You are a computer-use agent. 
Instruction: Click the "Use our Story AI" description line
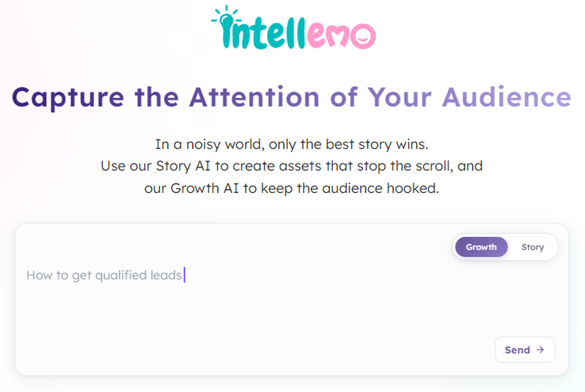pyautogui.click(x=292, y=166)
